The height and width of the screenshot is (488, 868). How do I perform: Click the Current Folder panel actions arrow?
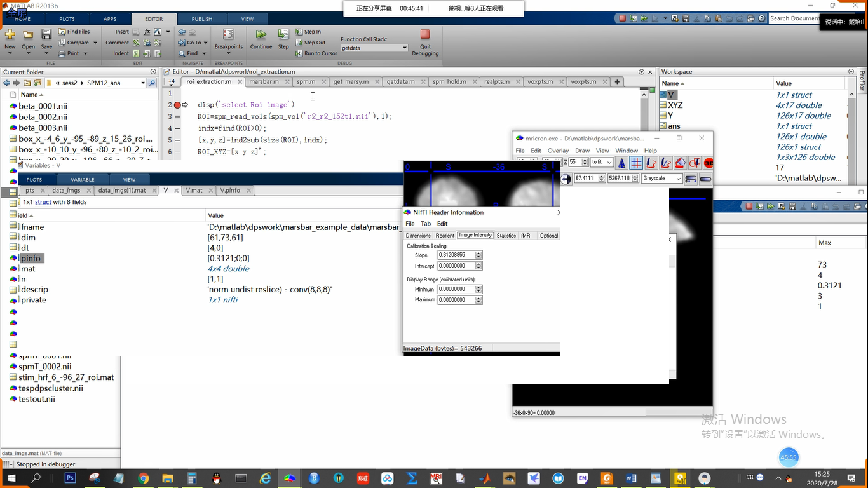153,72
